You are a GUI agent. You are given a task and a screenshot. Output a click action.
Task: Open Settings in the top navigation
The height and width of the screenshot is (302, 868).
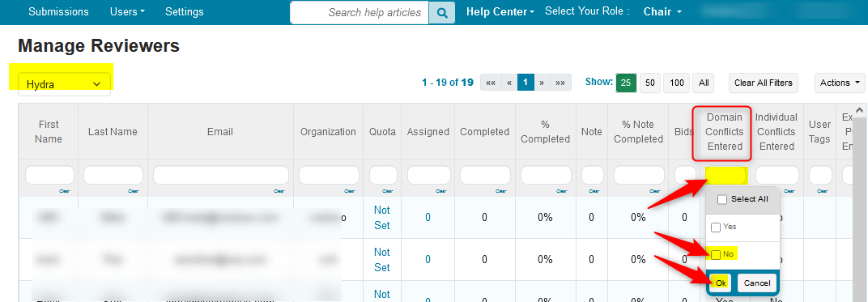coord(185,11)
